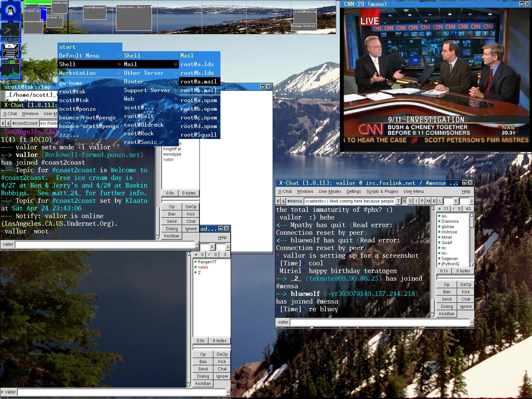Expand Other Server submenu
Viewport: 532px width, 399px height.
tap(151, 73)
